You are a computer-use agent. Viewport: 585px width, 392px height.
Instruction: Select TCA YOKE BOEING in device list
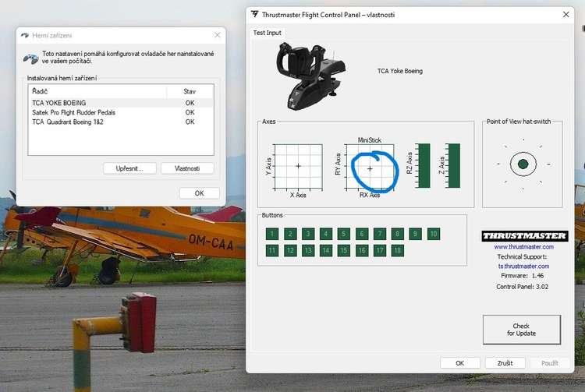(120, 103)
